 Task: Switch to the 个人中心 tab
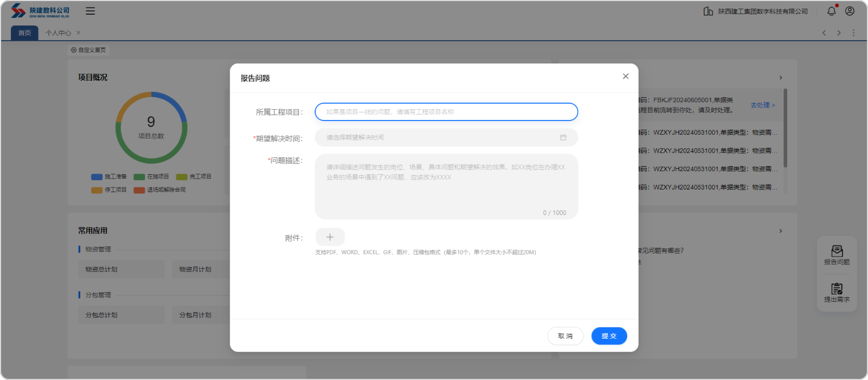point(58,33)
